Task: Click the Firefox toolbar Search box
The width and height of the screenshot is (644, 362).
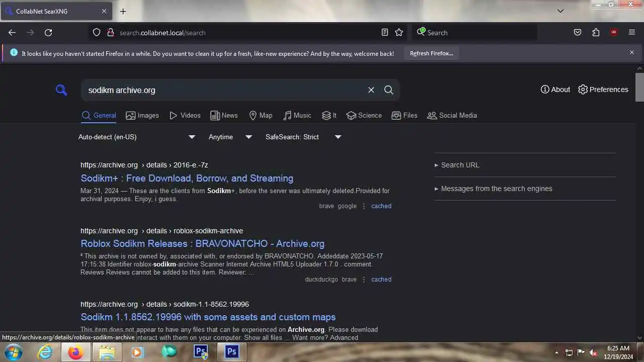Action: (474, 33)
